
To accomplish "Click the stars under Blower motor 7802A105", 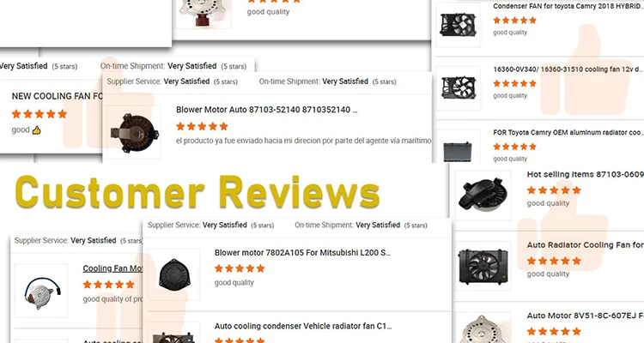I will coord(240,268).
